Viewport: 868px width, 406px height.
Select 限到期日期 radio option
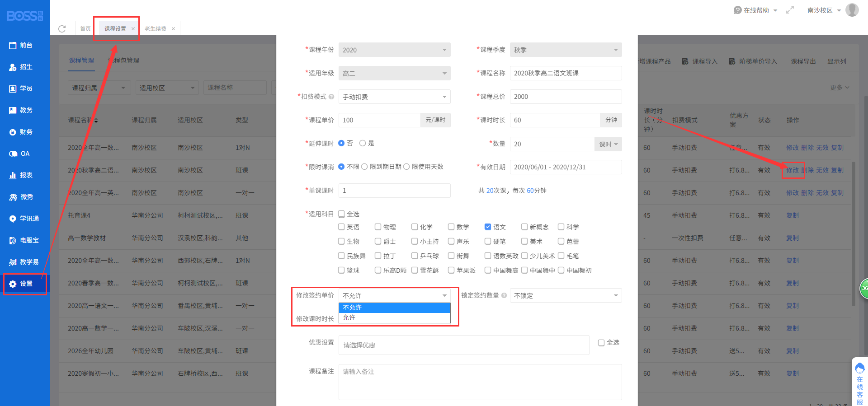[364, 167]
